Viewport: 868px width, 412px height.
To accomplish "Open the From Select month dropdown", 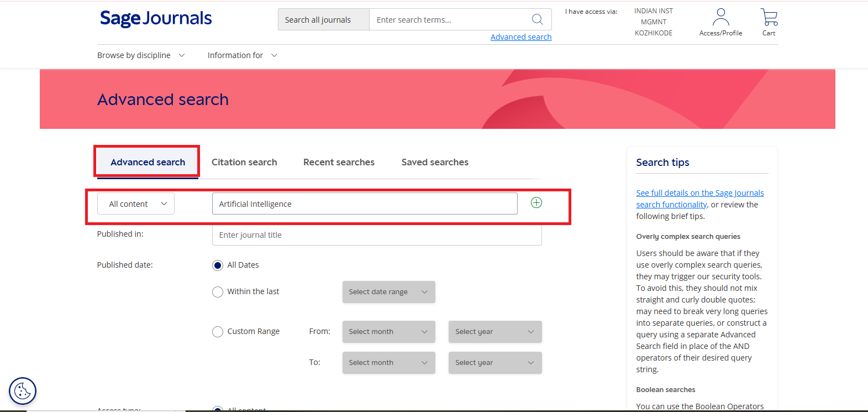I will click(x=388, y=332).
